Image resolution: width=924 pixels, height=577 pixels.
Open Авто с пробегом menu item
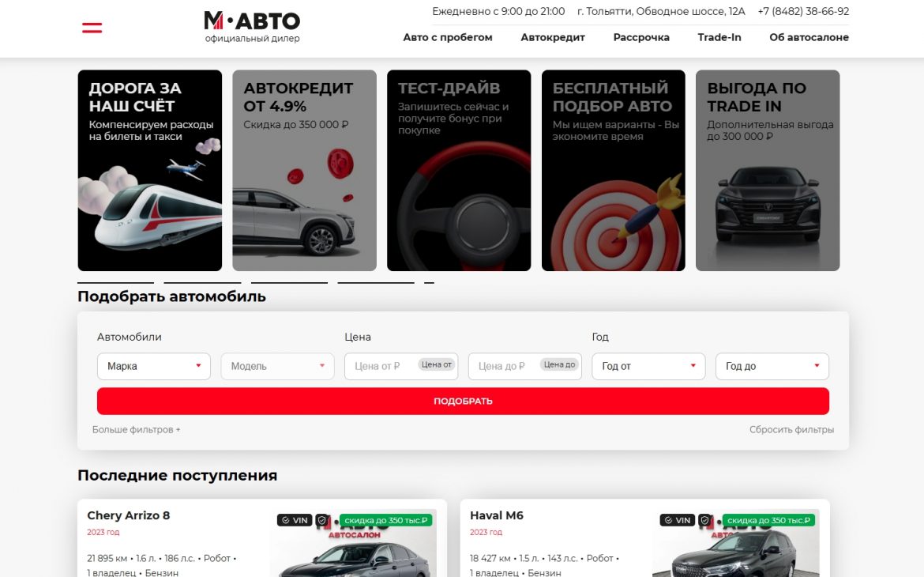[448, 37]
